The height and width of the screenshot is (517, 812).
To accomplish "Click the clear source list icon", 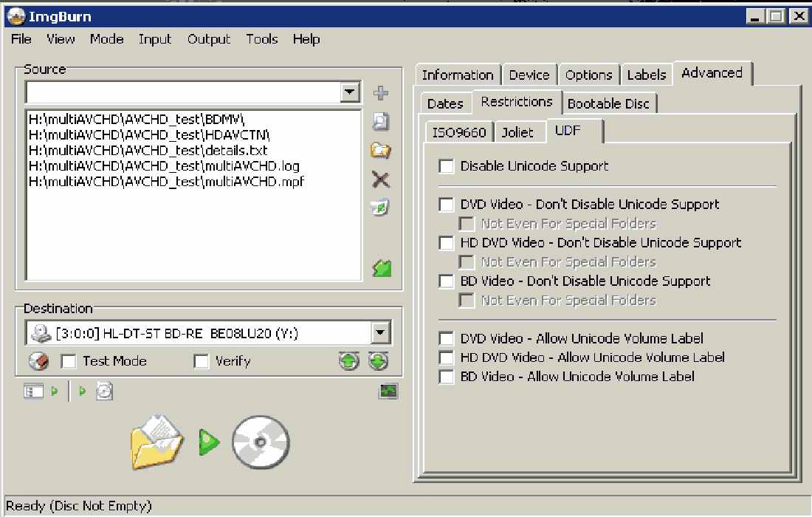I will click(381, 208).
